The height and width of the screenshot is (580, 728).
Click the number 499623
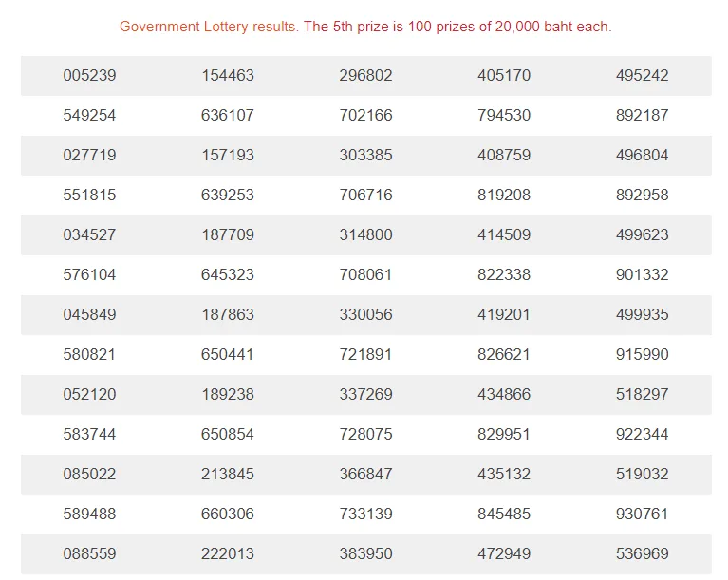pyautogui.click(x=643, y=235)
